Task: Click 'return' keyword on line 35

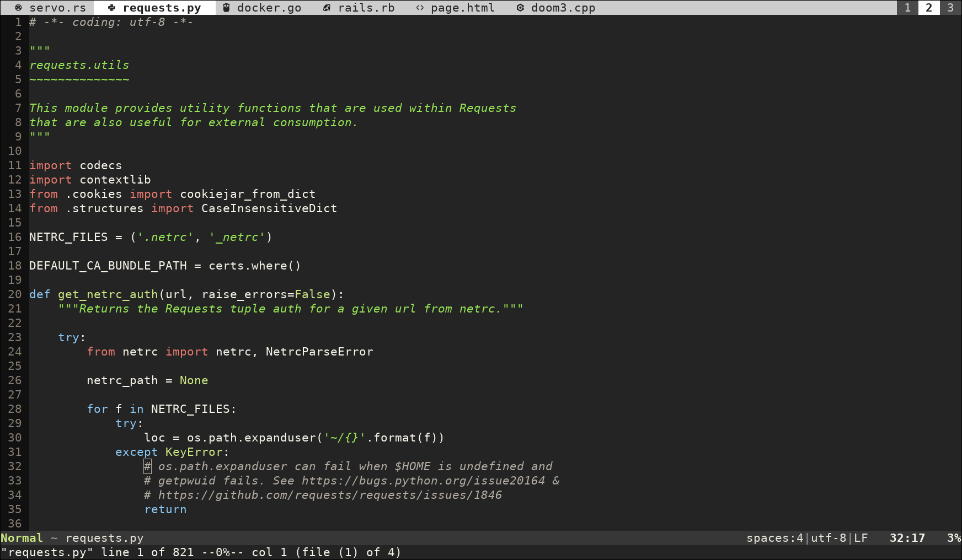Action: pyautogui.click(x=165, y=509)
